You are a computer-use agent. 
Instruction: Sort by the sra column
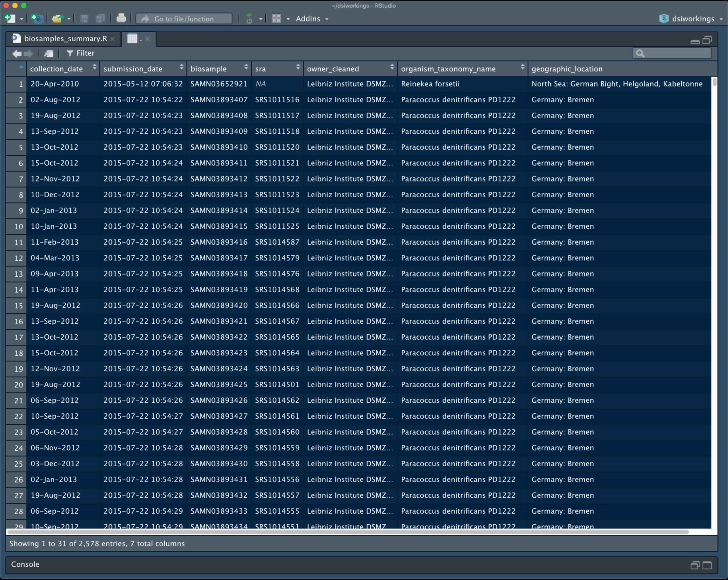click(277, 69)
